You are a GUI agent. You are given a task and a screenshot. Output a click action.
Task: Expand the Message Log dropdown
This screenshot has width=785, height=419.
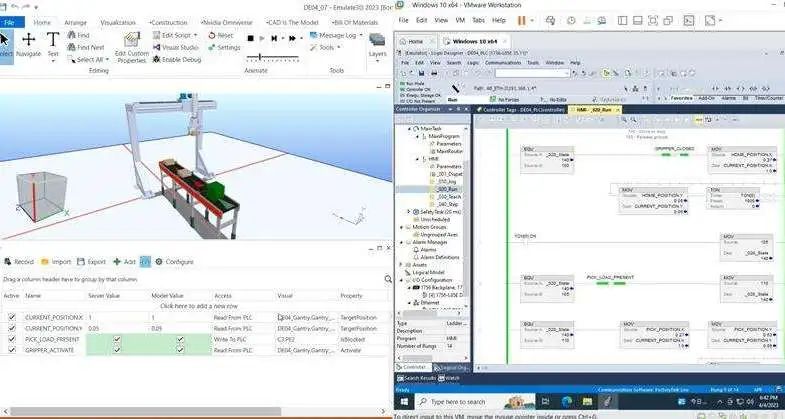tap(362, 35)
